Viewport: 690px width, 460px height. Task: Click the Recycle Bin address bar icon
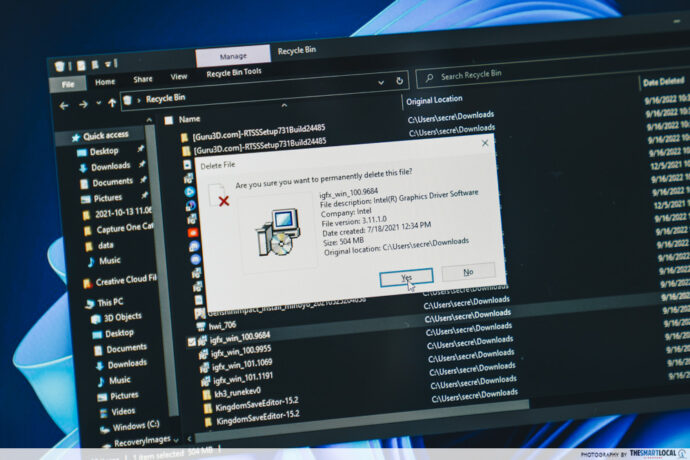point(128,100)
